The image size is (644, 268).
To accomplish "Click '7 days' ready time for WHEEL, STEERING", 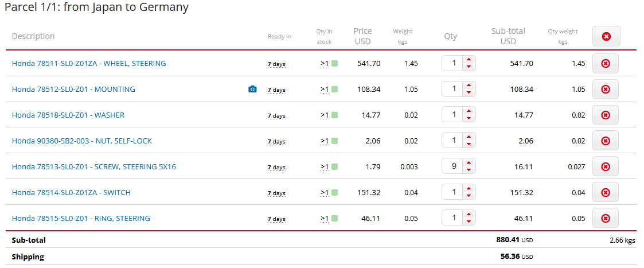I will [276, 64].
